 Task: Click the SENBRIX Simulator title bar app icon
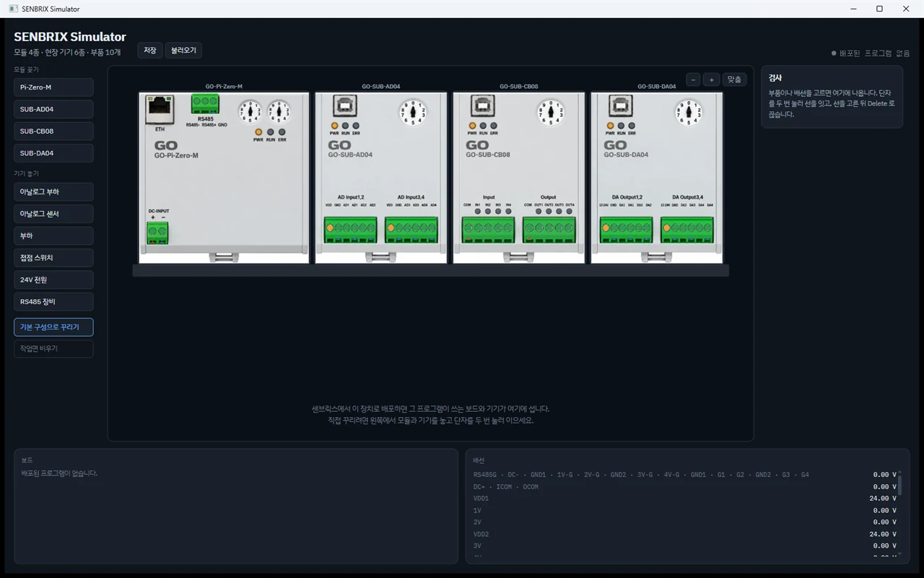click(x=13, y=9)
